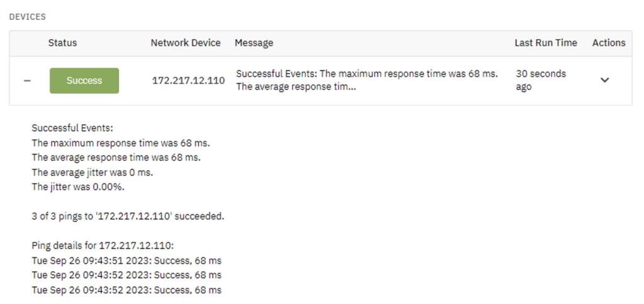
Task: Click the maximum response time detail line
Action: pyautogui.click(x=121, y=144)
